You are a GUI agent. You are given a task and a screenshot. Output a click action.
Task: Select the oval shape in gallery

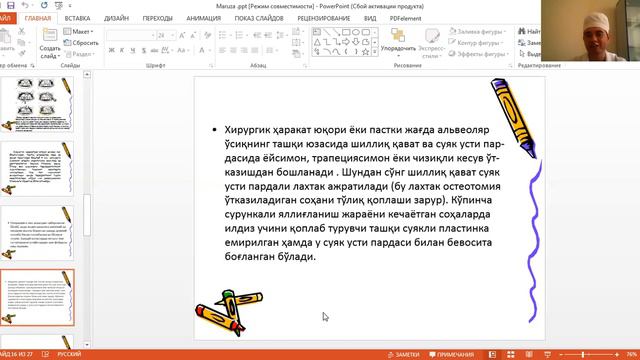(356, 32)
